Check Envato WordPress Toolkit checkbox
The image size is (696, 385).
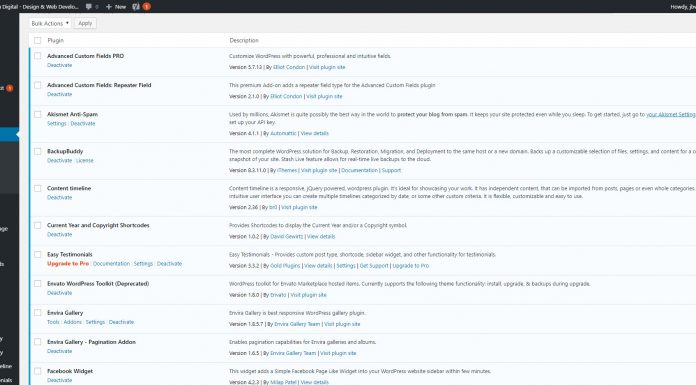pos(38,284)
